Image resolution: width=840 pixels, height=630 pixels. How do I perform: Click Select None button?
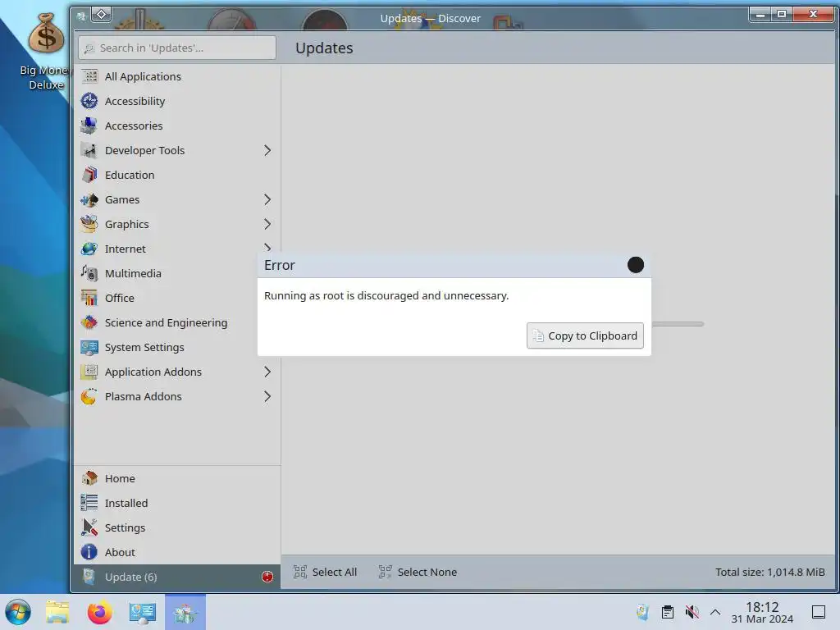pyautogui.click(x=418, y=572)
